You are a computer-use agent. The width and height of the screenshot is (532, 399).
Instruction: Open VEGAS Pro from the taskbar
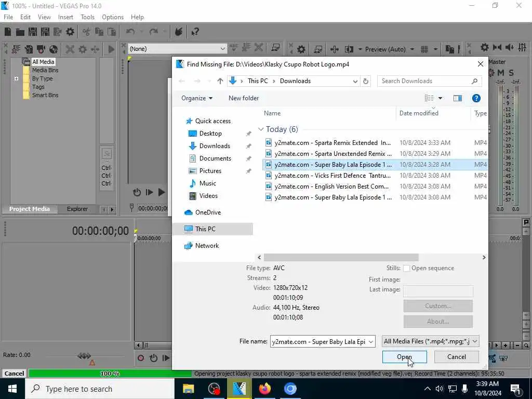point(239,389)
